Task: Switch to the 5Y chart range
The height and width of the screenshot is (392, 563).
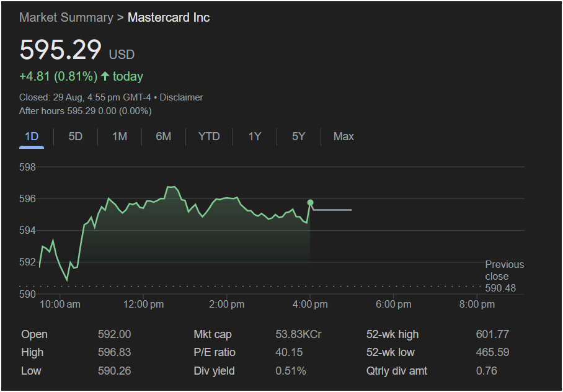Action: tap(298, 136)
